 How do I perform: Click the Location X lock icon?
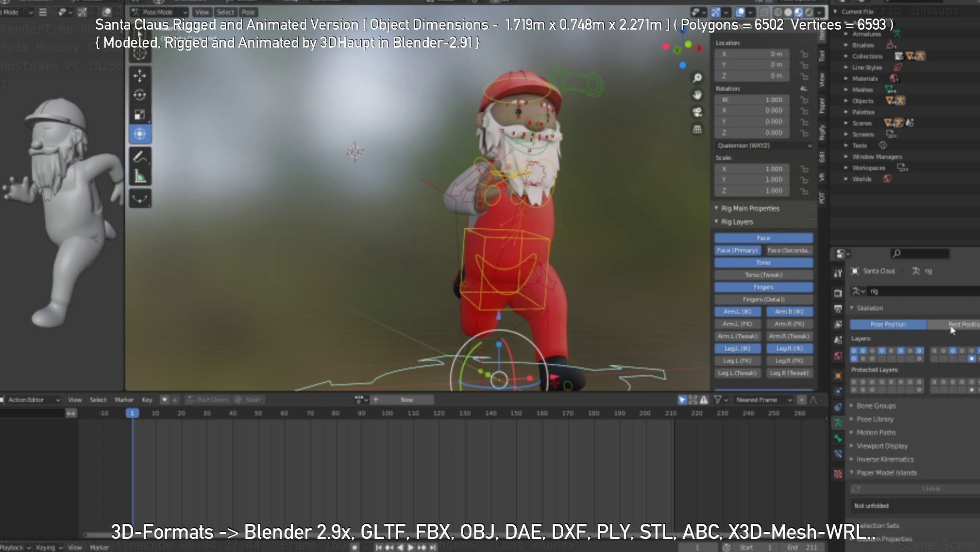coord(804,54)
